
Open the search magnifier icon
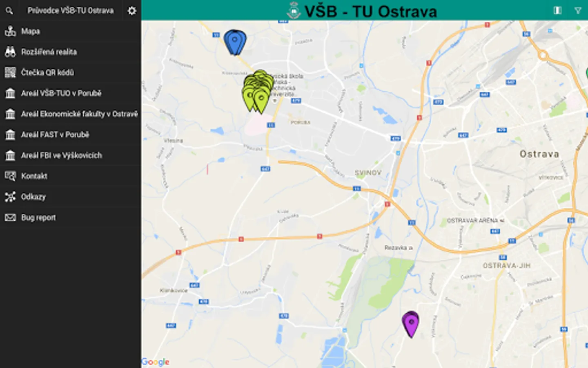(9, 11)
